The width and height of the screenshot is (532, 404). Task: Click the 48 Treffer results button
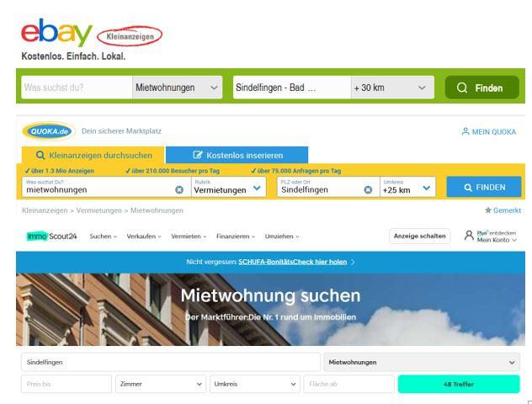pyautogui.click(x=459, y=384)
